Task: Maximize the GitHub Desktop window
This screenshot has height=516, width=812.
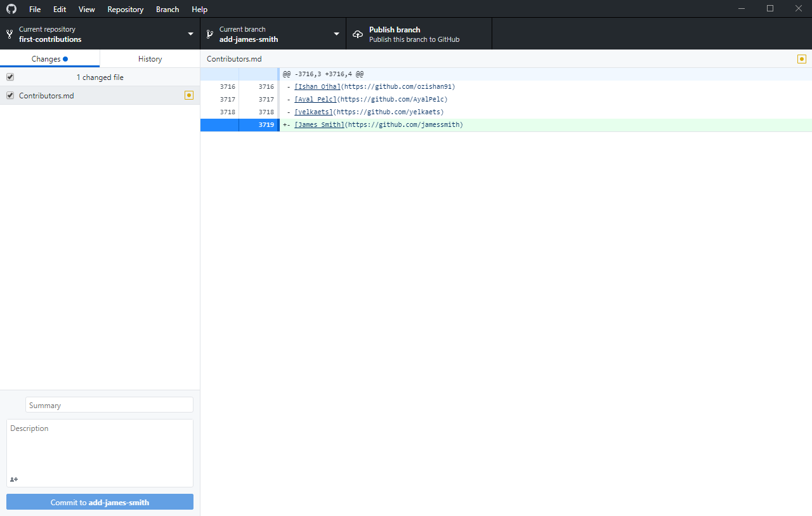Action: click(770, 9)
